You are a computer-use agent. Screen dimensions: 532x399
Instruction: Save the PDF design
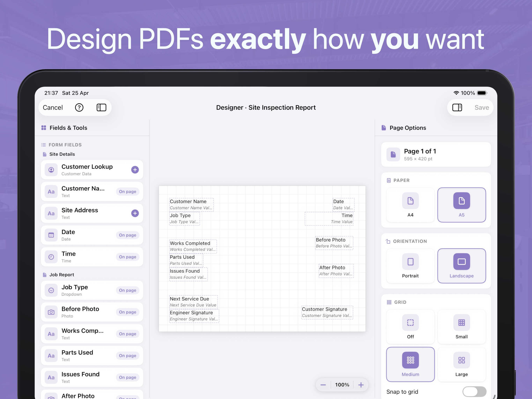tap(482, 108)
